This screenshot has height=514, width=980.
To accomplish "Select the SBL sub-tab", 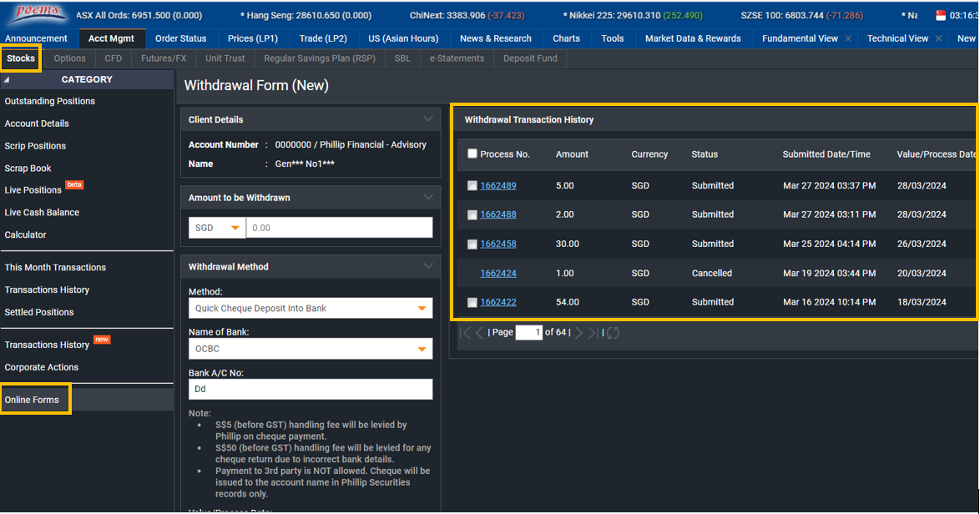I will tap(402, 58).
